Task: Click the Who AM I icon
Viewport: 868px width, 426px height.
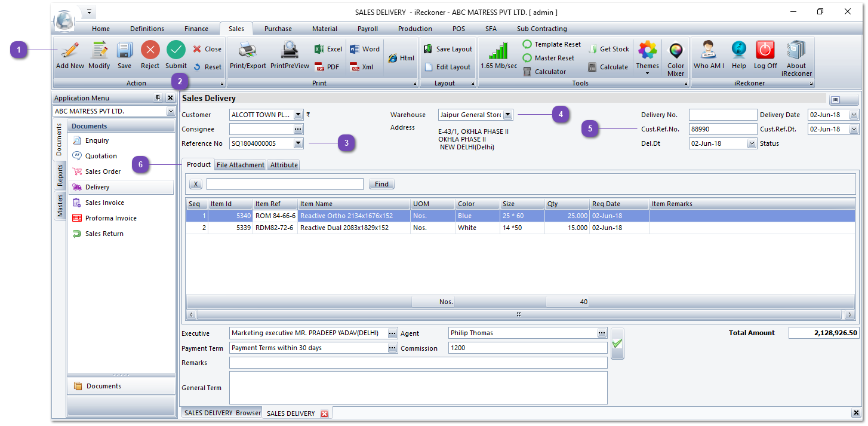Action: pos(709,50)
